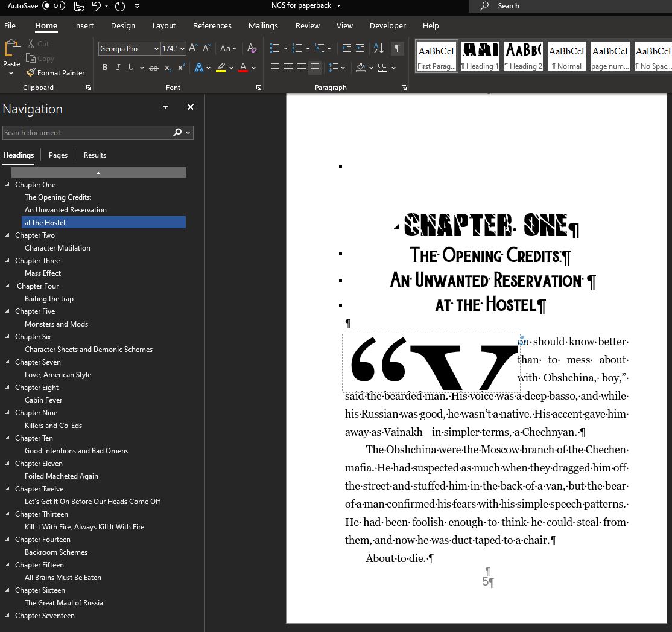Toggle Bold formatting
Viewport: 672px width, 632px height.
(105, 68)
